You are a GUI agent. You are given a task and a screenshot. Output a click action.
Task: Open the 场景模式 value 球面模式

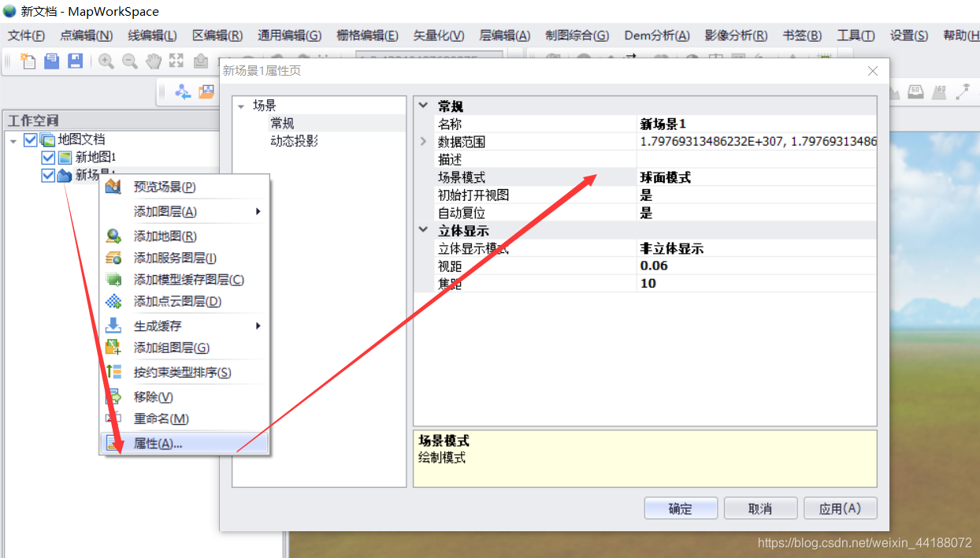tap(756, 177)
